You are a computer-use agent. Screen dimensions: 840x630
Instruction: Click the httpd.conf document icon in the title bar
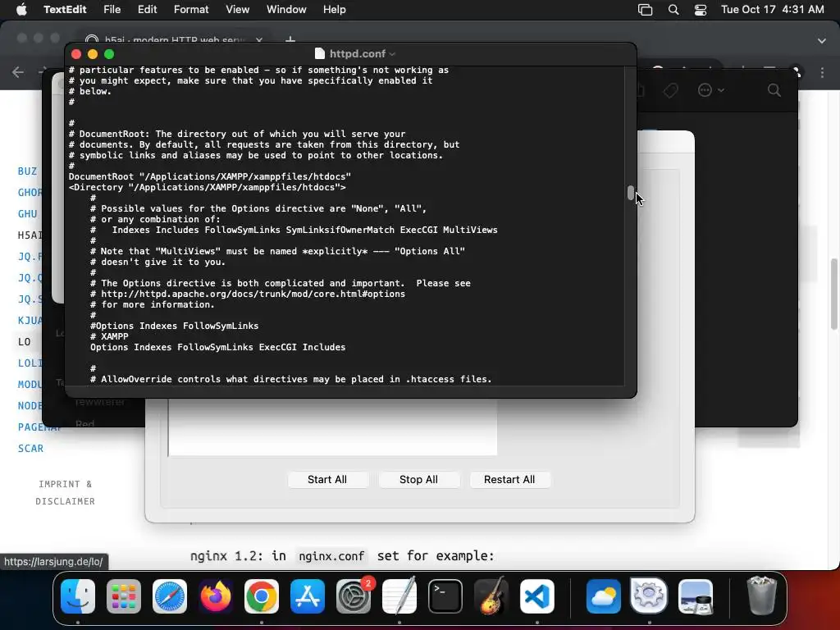320,53
